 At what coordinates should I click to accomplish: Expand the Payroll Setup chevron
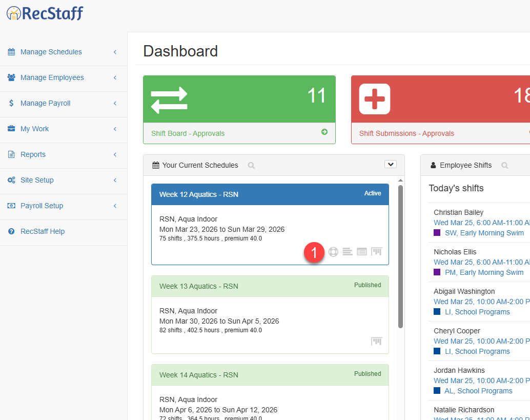(x=115, y=206)
